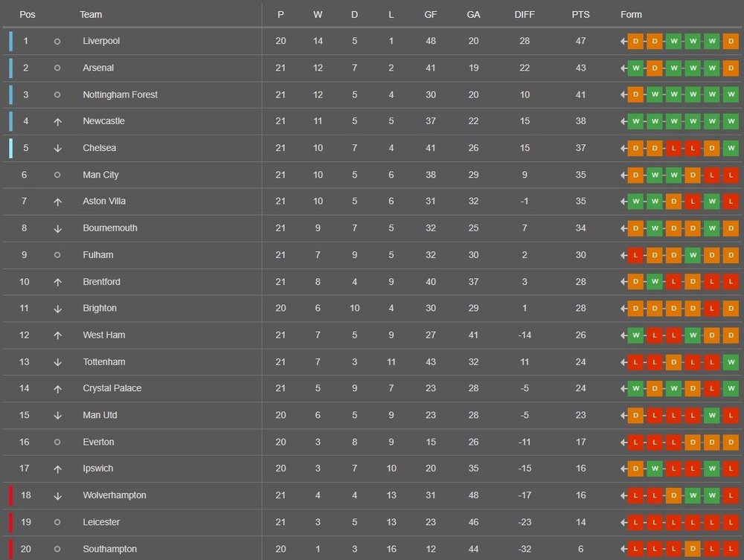This screenshot has width=744, height=560.
Task: Click Ipswich's up-arrow position icon
Action: 57,469
